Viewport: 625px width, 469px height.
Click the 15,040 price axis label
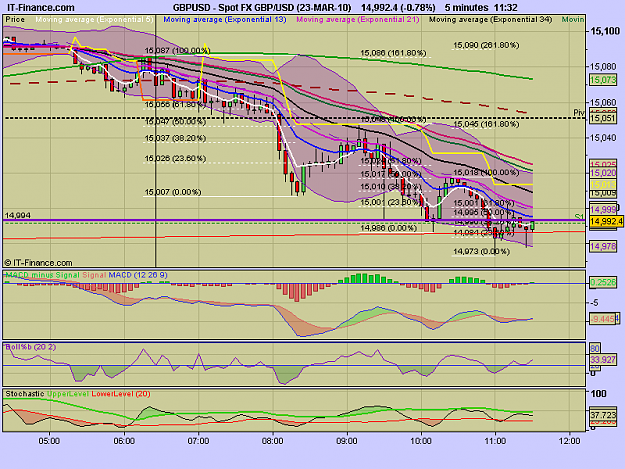tap(603, 138)
